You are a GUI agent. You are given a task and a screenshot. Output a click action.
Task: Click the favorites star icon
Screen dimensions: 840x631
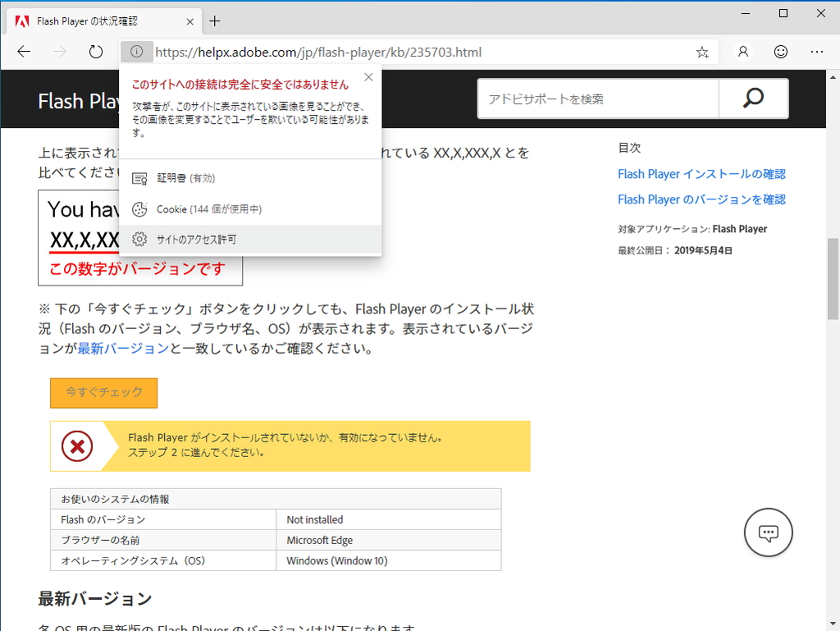pyautogui.click(x=701, y=51)
